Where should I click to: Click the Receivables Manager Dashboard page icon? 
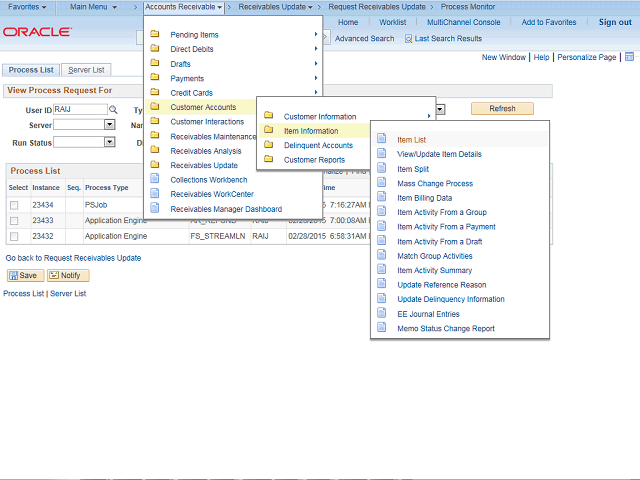(x=155, y=208)
